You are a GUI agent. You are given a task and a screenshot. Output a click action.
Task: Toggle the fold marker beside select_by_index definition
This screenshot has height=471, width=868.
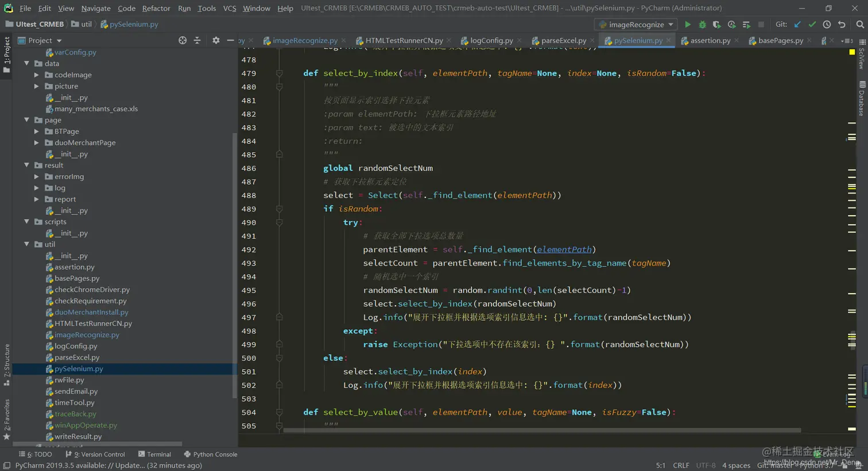[x=279, y=73]
